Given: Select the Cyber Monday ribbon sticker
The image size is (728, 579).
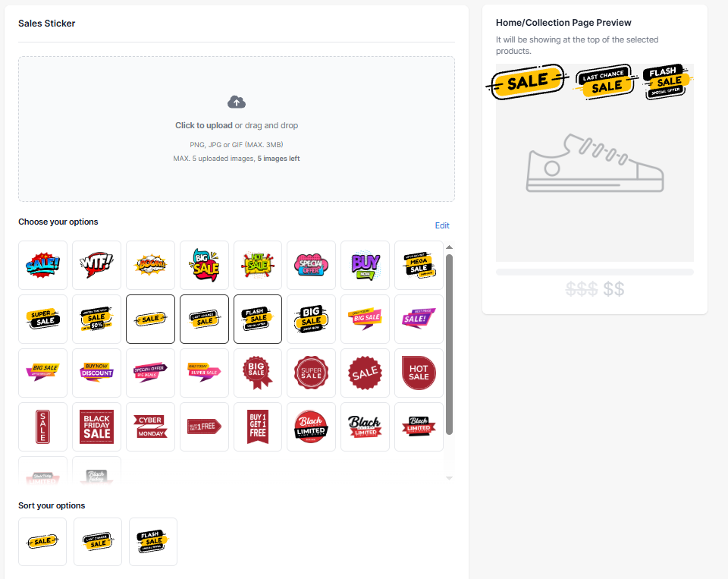Looking at the screenshot, I should tap(150, 426).
